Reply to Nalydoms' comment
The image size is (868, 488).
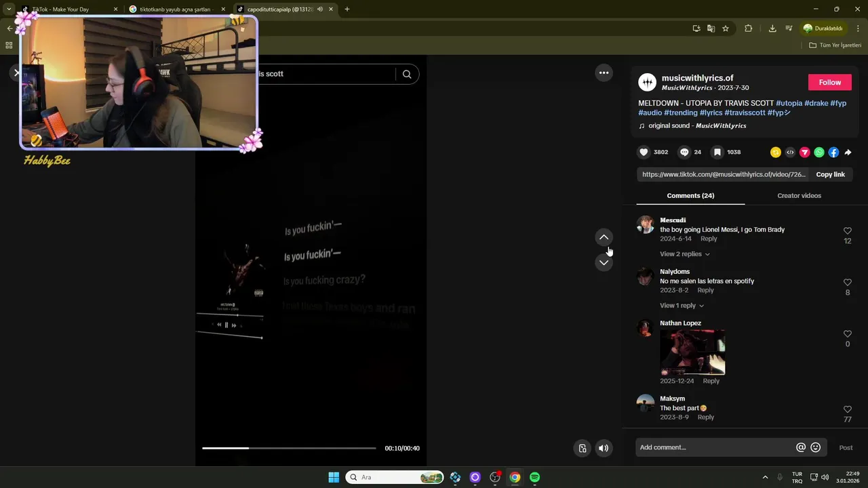click(x=705, y=290)
